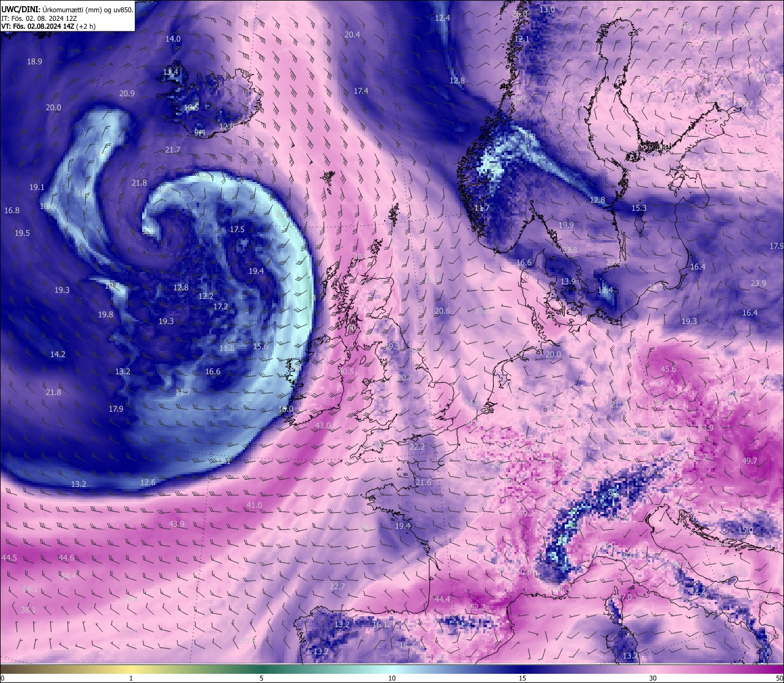Click the 16.8 value on the map
This screenshot has height=683, width=784.
(12, 210)
